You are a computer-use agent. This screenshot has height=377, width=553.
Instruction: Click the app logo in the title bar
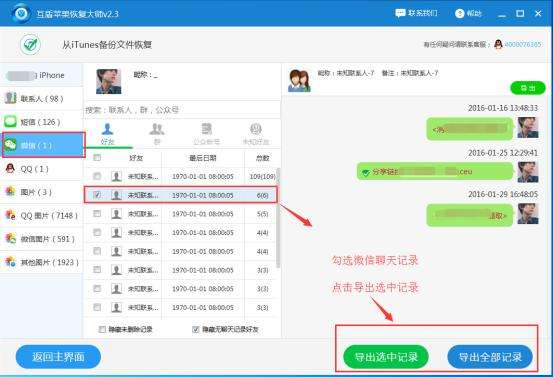pos(21,13)
